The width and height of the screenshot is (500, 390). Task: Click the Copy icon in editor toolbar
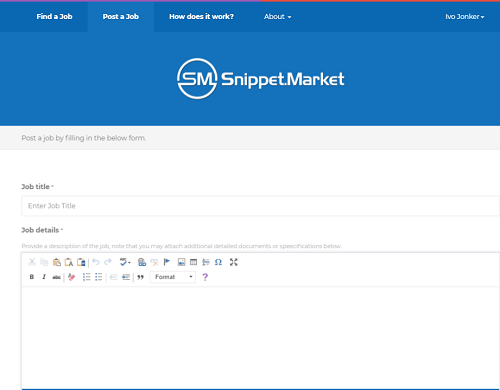(x=44, y=262)
